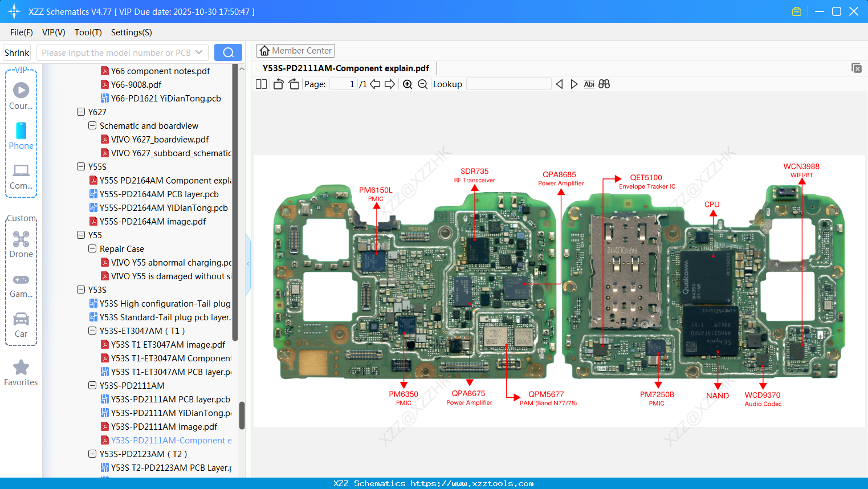Viewport: 868px width, 489px height.
Task: Collapse the Repair Case folder
Action: click(x=92, y=248)
